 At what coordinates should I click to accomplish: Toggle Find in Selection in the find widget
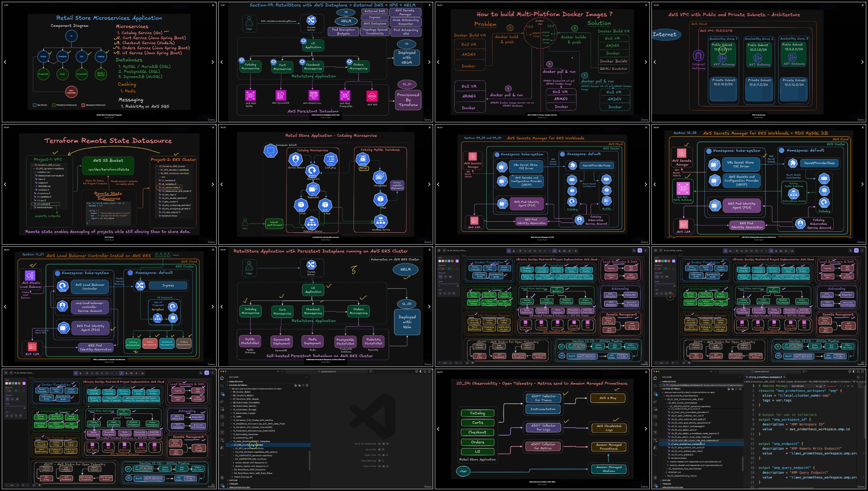click(x=848, y=386)
